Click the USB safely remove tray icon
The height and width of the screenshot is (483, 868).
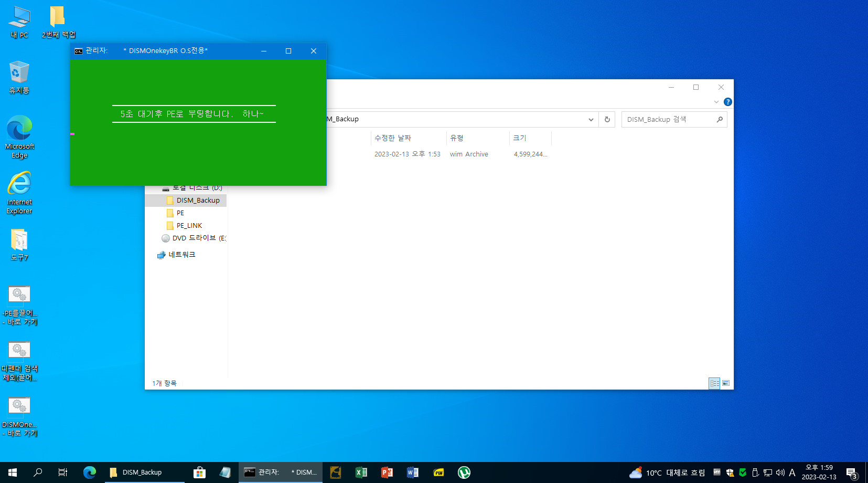[755, 472]
